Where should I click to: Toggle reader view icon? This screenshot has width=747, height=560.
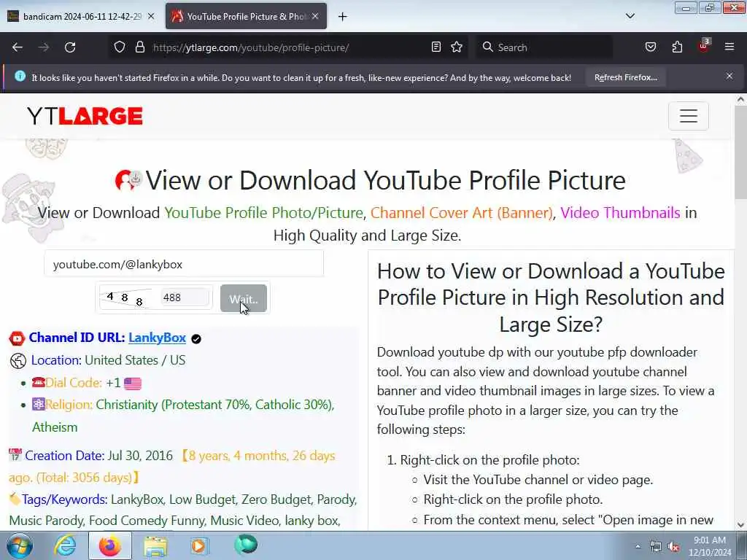pyautogui.click(x=436, y=47)
